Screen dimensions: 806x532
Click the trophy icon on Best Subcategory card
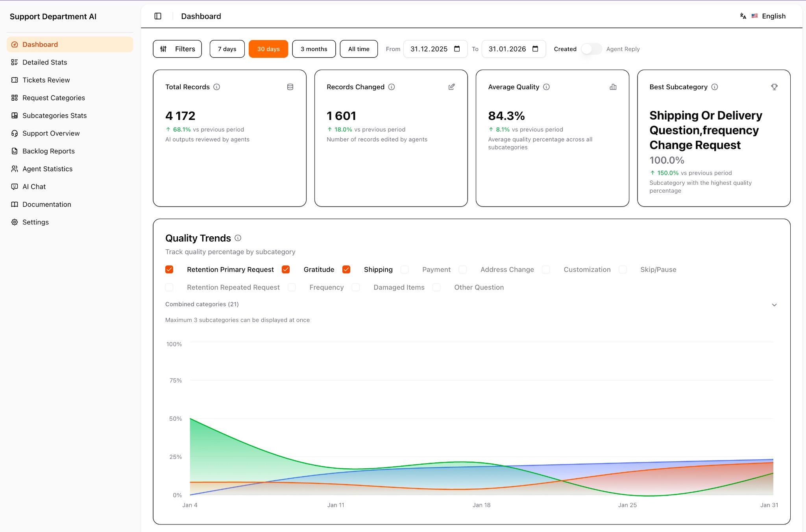(774, 87)
